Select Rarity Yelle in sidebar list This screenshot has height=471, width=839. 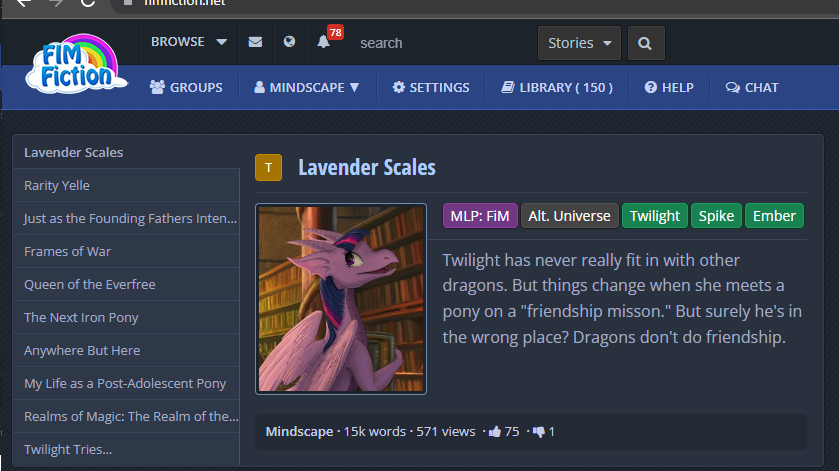click(x=127, y=185)
